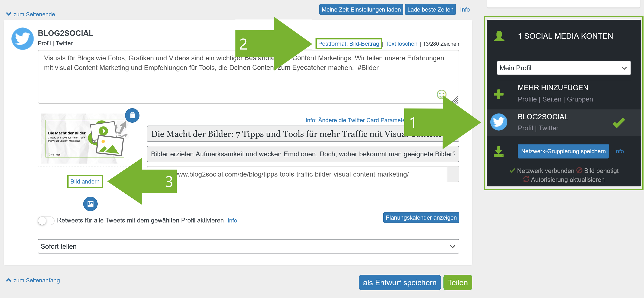This screenshot has width=644, height=298.
Task: Click als Entwurf speichern button
Action: [x=399, y=283]
